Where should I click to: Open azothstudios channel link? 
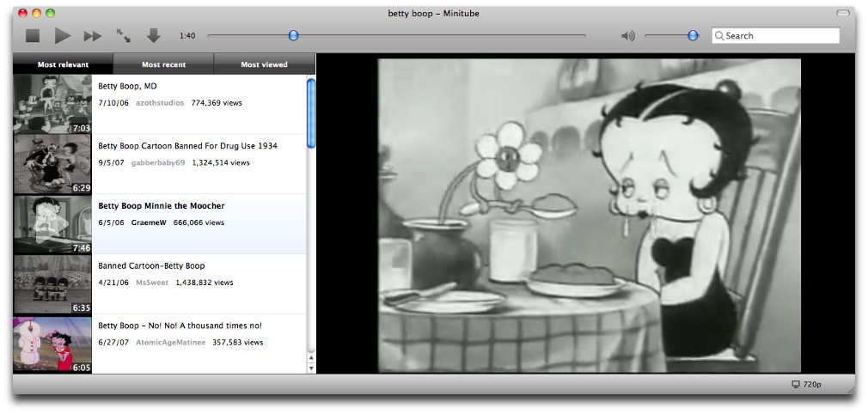pos(159,103)
